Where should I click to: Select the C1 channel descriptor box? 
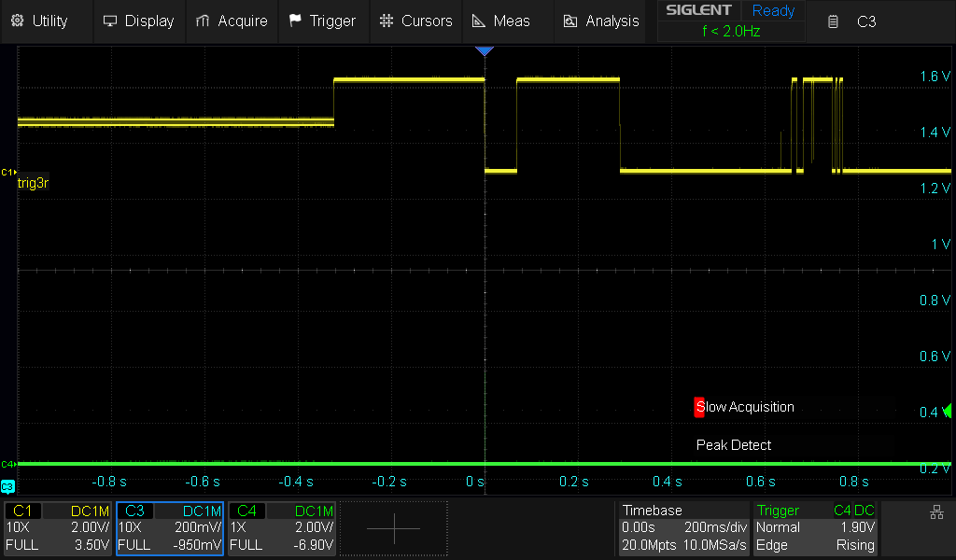point(58,528)
